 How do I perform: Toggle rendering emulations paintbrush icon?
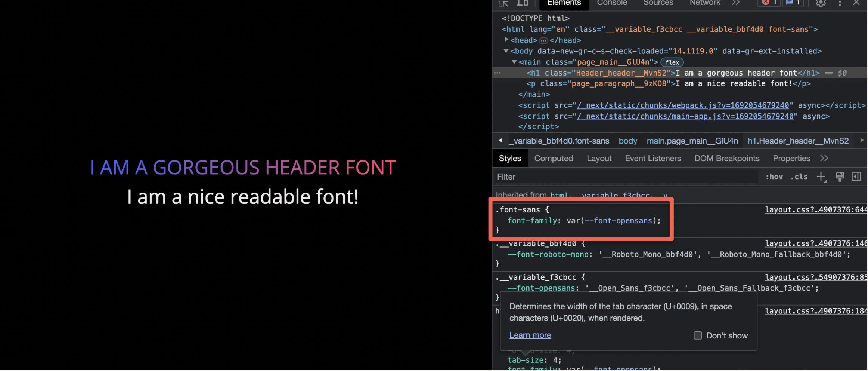pyautogui.click(x=840, y=177)
